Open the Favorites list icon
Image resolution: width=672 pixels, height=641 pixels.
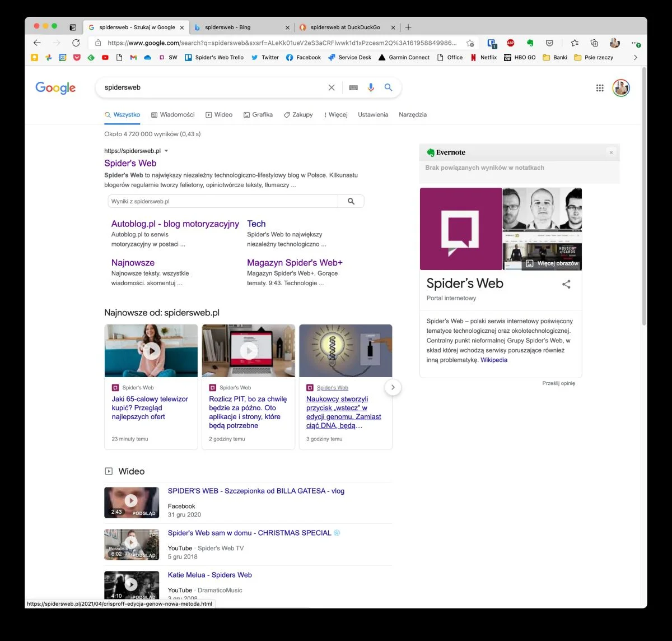tap(575, 43)
